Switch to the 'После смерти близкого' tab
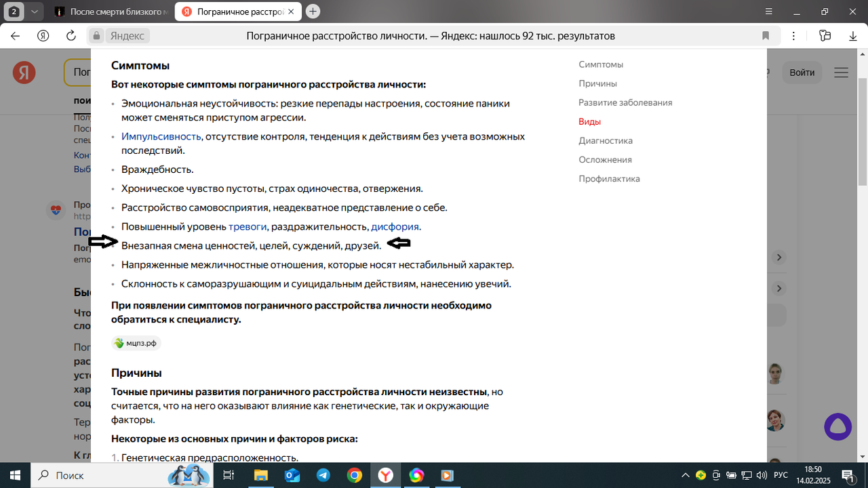868x488 pixels. 111,12
